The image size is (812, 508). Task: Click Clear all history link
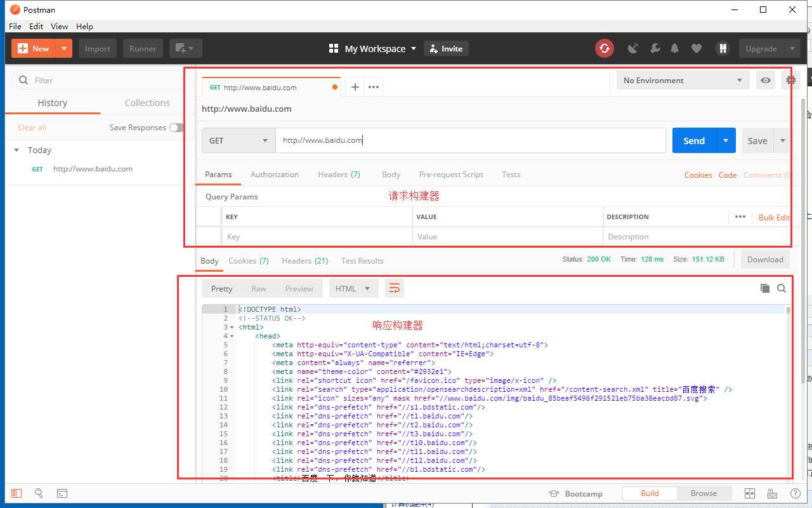(x=32, y=128)
